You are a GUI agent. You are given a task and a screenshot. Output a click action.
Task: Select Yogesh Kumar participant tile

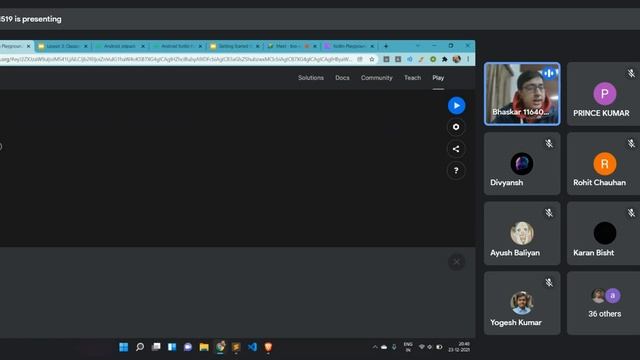click(522, 303)
